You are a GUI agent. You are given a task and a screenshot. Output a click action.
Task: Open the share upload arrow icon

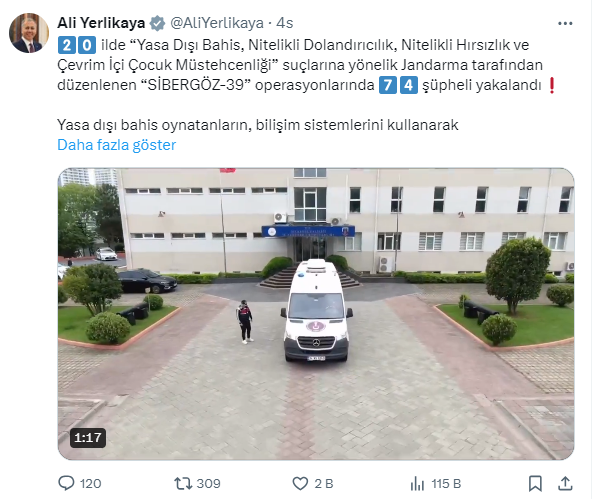[565, 483]
